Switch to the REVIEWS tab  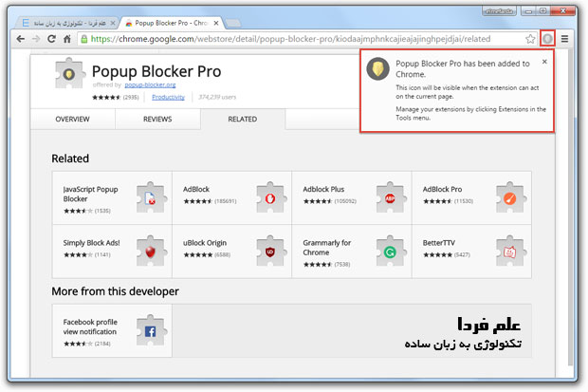coord(157,119)
